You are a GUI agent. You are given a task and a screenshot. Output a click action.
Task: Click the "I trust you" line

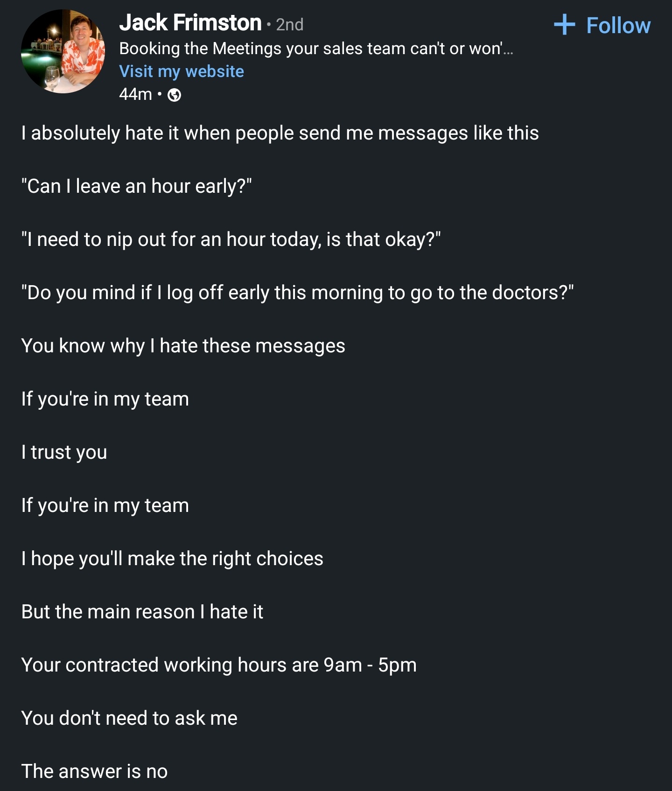[x=64, y=452]
